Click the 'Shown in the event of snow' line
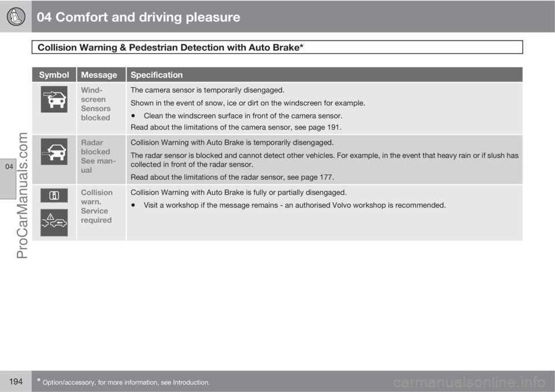This screenshot has height=392, width=555. click(x=248, y=103)
